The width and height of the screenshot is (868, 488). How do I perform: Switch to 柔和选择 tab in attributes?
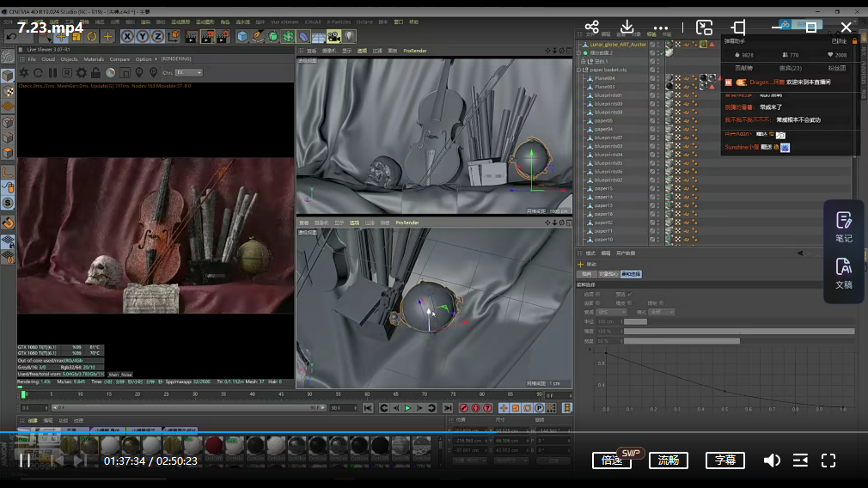[631, 274]
